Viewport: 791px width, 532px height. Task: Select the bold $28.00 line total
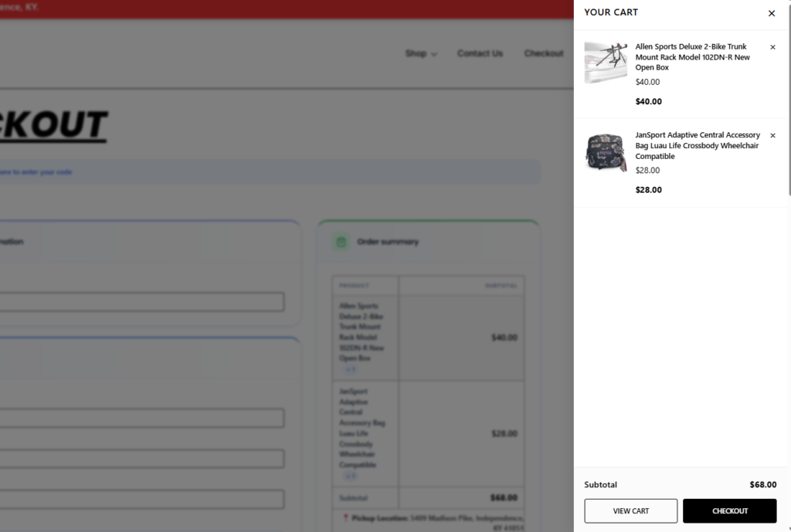pyautogui.click(x=648, y=190)
